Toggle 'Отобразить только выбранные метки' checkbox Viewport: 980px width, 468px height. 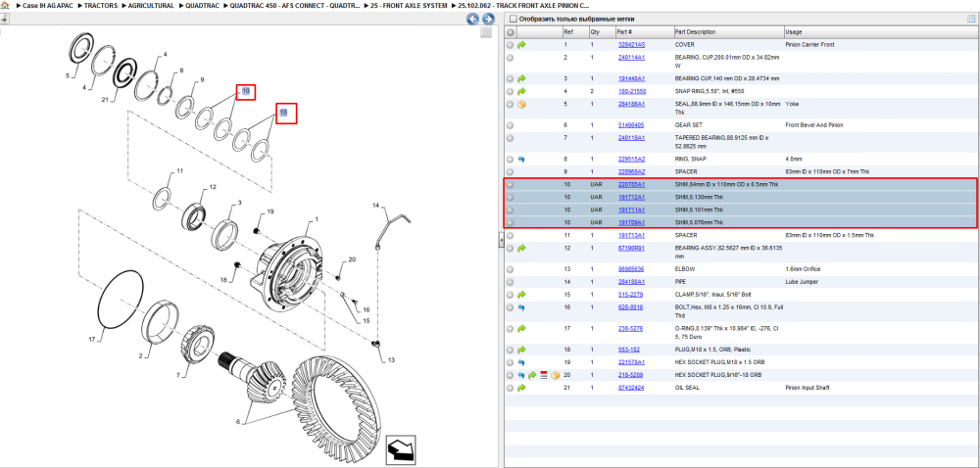(513, 19)
